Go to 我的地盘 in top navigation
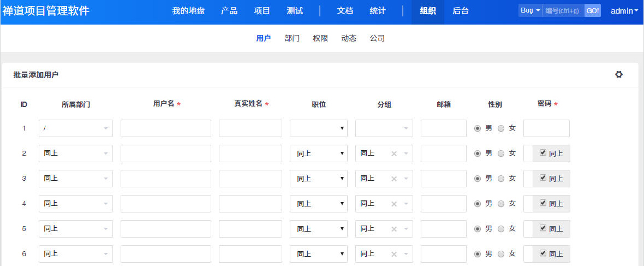This screenshot has width=644, height=266. 188,11
